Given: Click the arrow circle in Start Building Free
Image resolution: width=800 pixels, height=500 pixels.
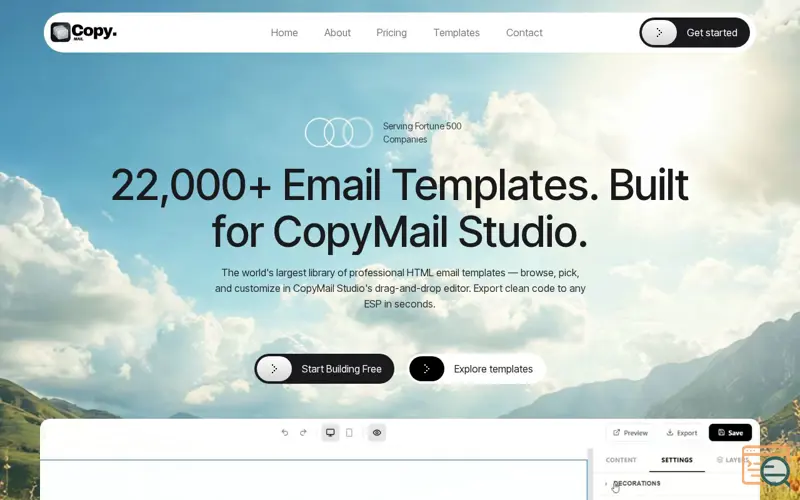Looking at the screenshot, I should pyautogui.click(x=274, y=369).
